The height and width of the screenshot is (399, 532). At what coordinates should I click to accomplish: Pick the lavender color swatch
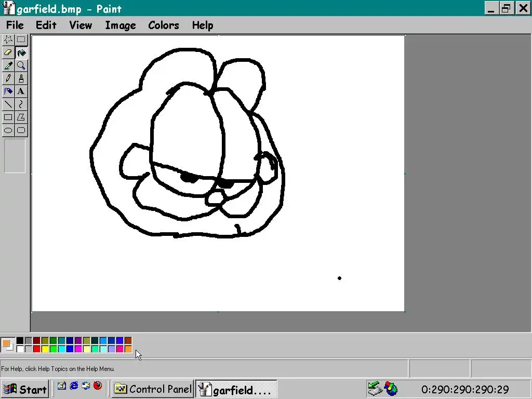click(112, 349)
